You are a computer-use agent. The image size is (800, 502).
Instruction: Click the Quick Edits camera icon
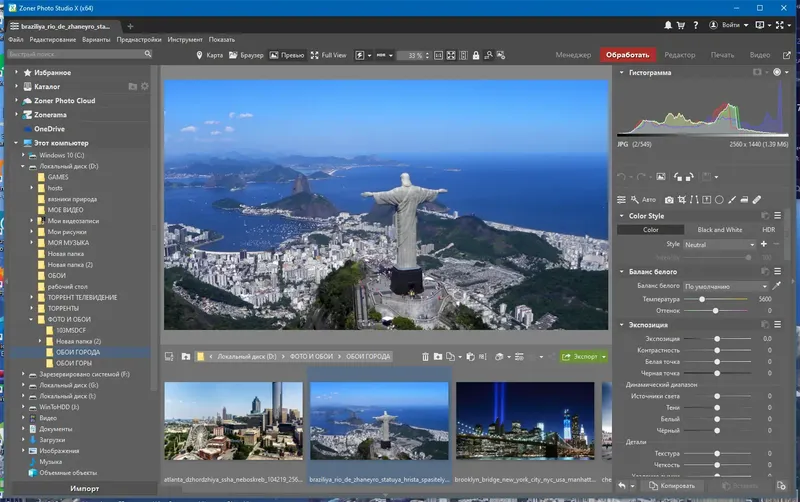(x=669, y=199)
